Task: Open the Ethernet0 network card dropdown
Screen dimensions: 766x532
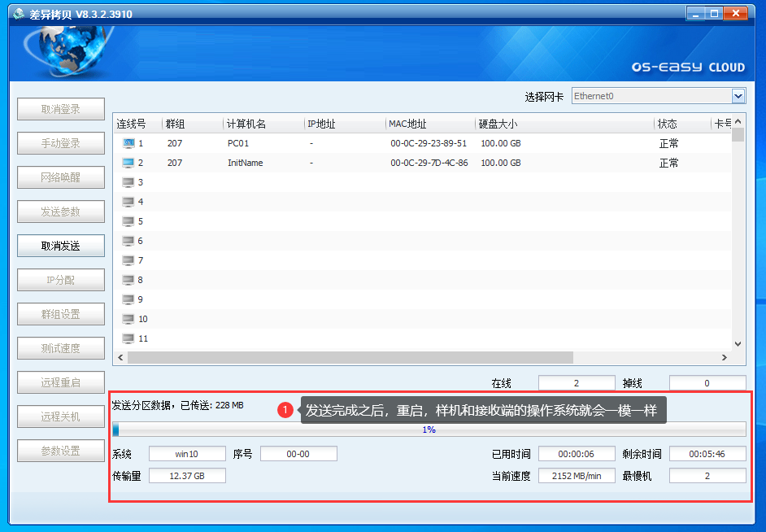Action: click(738, 96)
